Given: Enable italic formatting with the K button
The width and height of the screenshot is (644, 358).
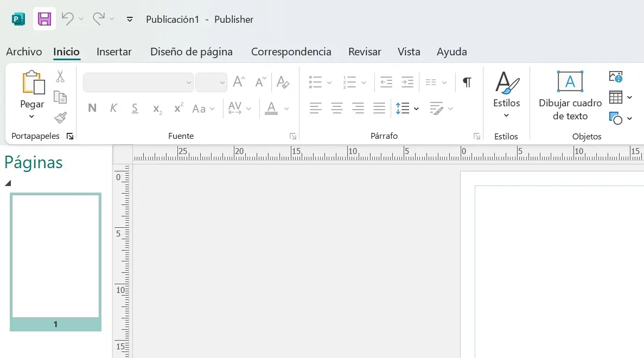Looking at the screenshot, I should click(x=113, y=108).
